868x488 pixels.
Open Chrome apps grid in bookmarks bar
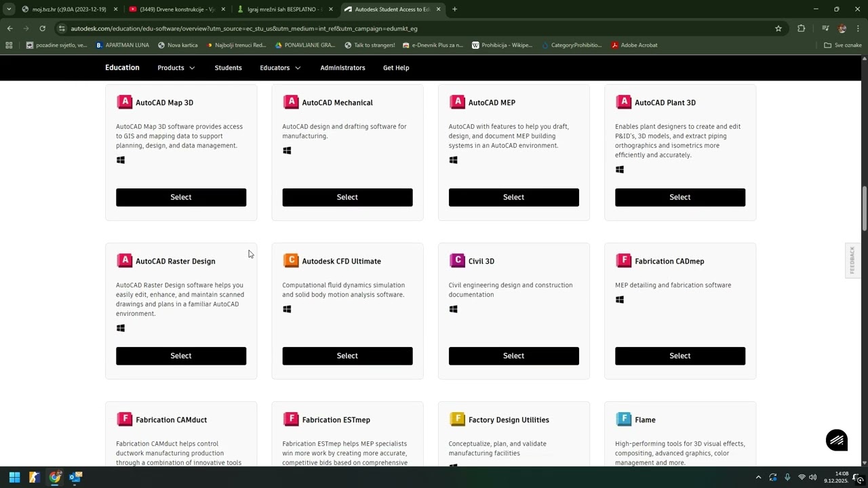click(9, 45)
